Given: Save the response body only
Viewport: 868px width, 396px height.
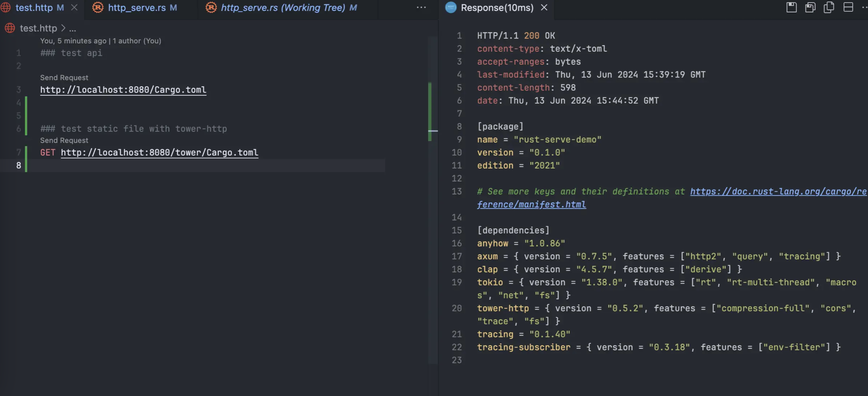Looking at the screenshot, I should coord(810,7).
